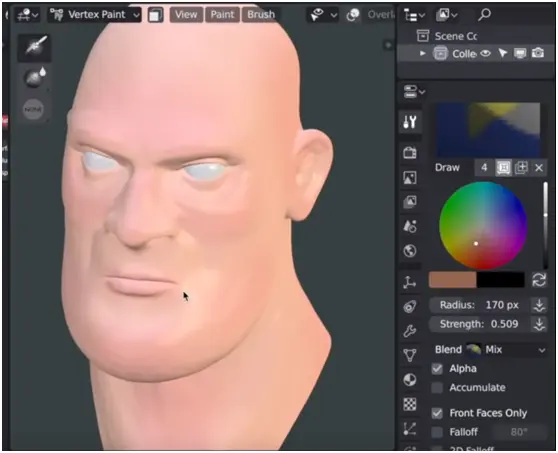The height and width of the screenshot is (453, 558).
Task: Click the Falloff angle 80° field
Action: pyautogui.click(x=519, y=432)
